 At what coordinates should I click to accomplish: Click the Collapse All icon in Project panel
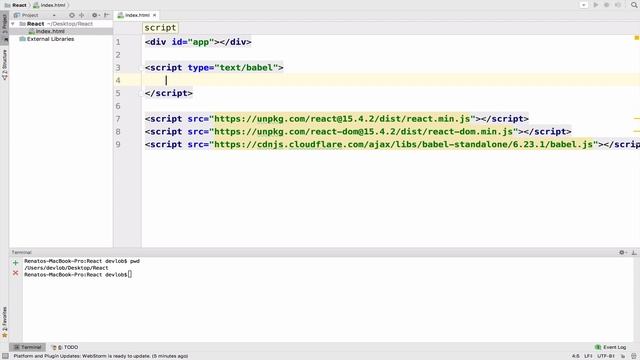pos(82,15)
